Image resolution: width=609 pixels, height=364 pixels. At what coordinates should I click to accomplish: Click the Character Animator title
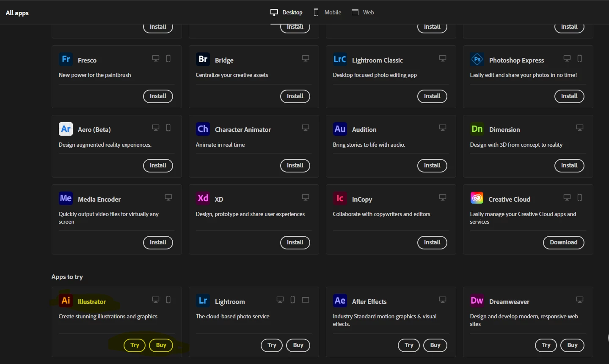[x=243, y=130]
